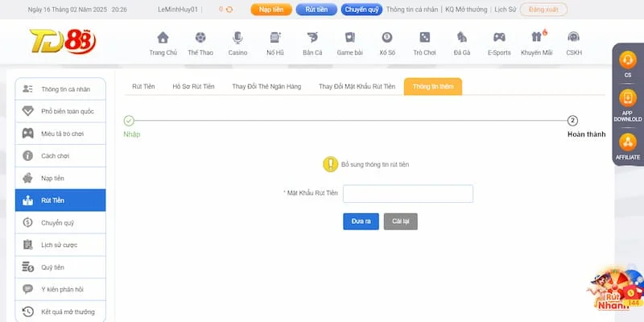This screenshot has height=322, width=644.
Task: Focus the Mật Khẩu Rút Tiền field
Action: click(x=408, y=193)
